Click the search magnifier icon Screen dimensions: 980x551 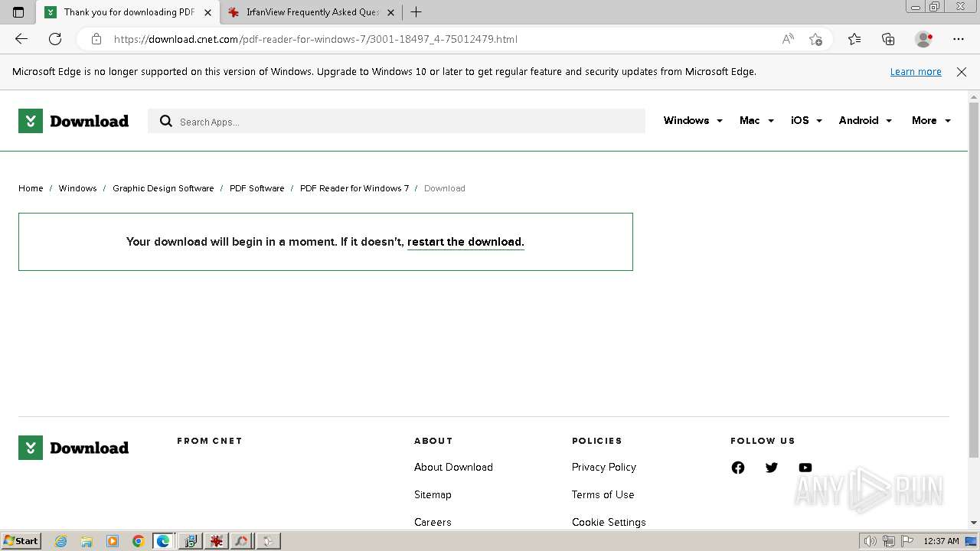pyautogui.click(x=166, y=121)
